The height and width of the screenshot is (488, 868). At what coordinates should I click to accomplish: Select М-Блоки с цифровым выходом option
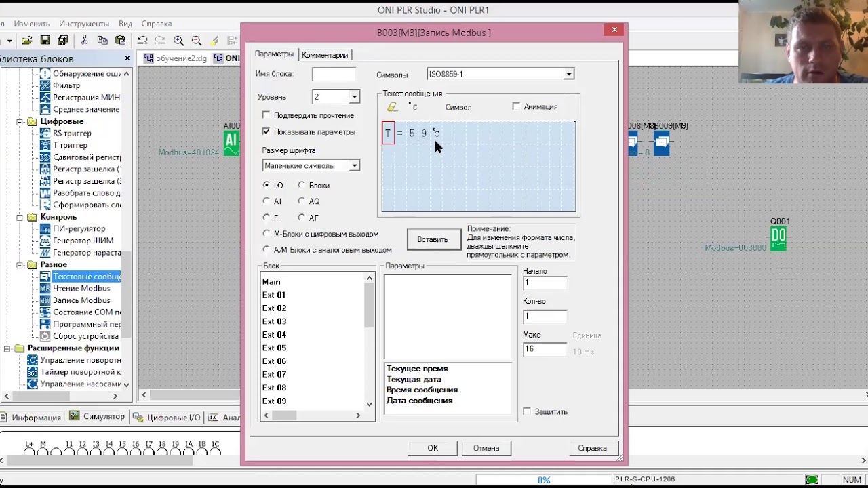[267, 234]
